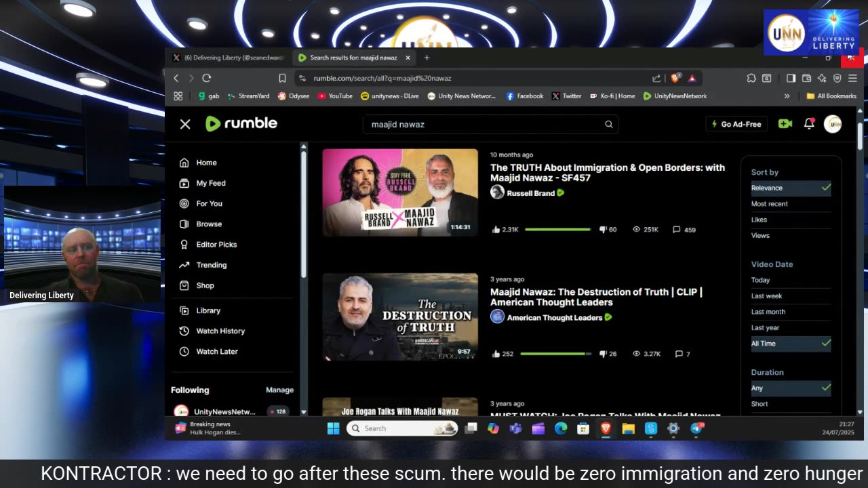Open The Destruction of Truth video title
The width and height of the screenshot is (868, 488).
click(597, 297)
